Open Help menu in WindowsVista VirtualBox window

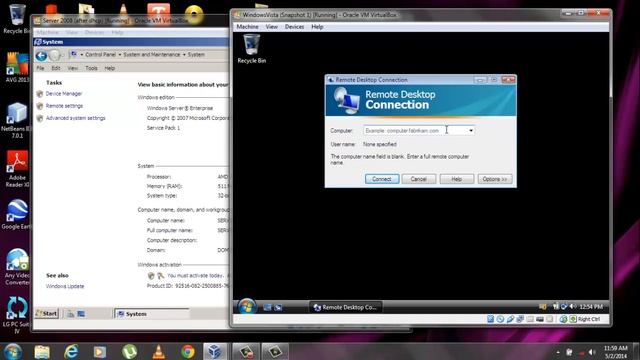pyautogui.click(x=317, y=27)
